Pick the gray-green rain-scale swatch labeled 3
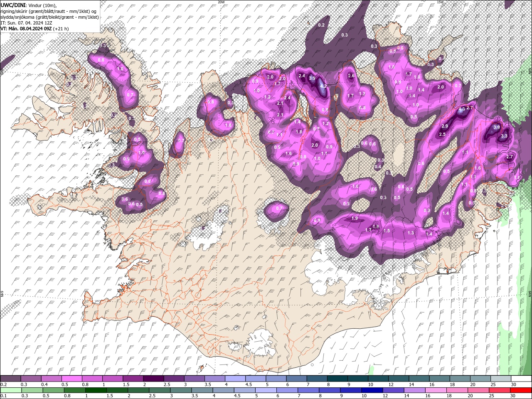 [x=181, y=390]
